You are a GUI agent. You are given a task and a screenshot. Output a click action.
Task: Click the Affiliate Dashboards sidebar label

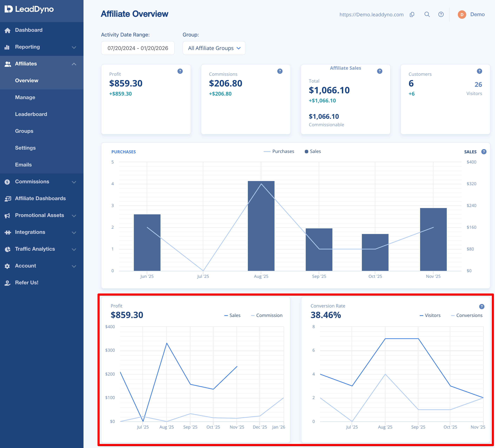tap(40, 199)
